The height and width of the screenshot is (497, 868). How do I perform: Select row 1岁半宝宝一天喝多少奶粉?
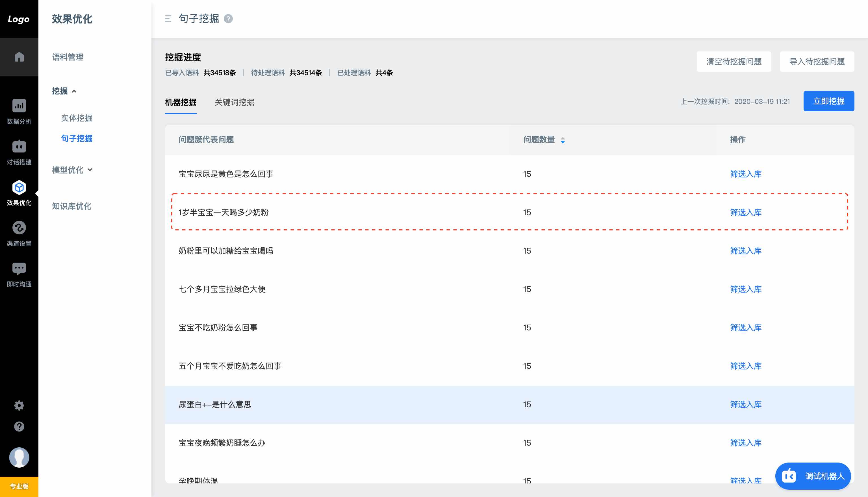point(509,212)
